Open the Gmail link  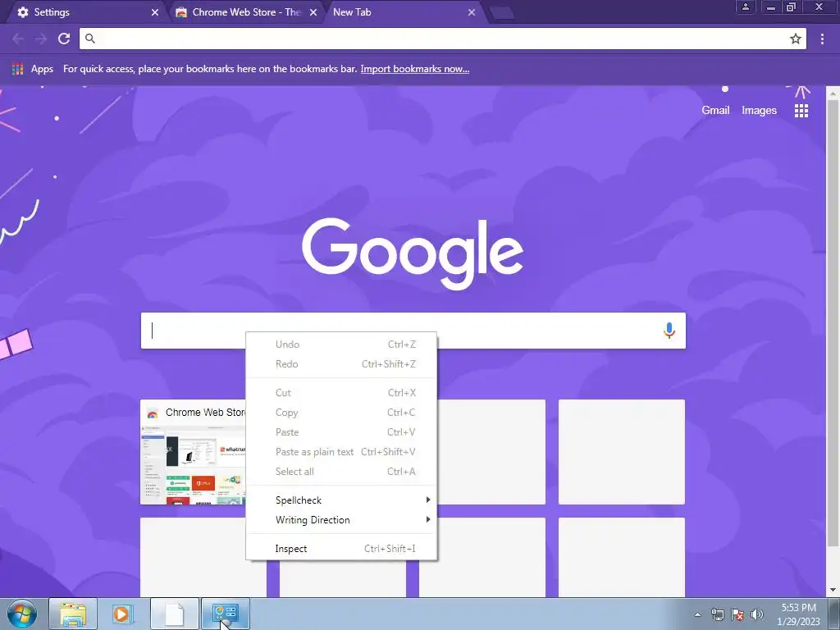tap(715, 111)
